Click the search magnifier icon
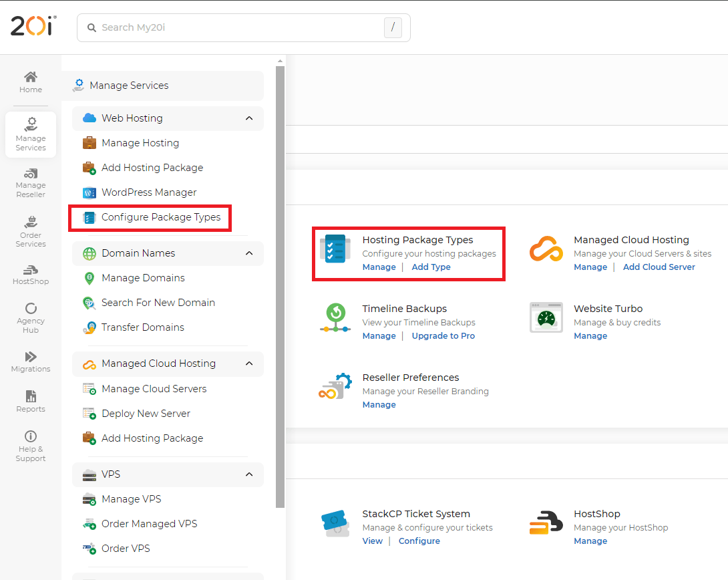The width and height of the screenshot is (728, 580). (x=92, y=28)
